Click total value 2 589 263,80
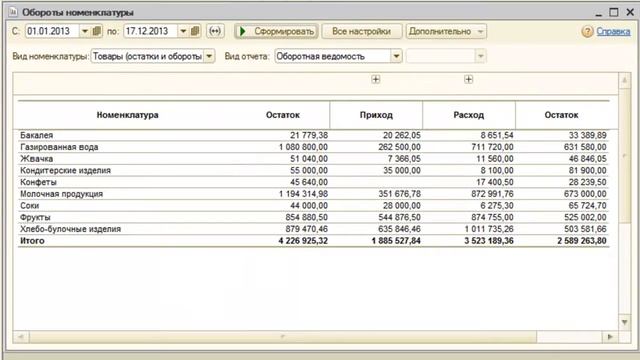 [x=582, y=241]
